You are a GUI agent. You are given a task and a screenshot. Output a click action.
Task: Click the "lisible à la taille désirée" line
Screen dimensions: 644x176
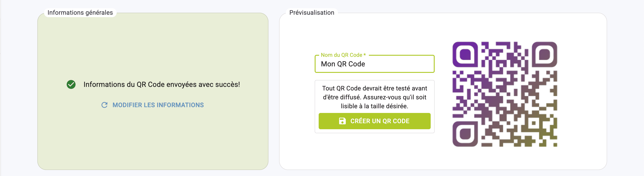374,106
